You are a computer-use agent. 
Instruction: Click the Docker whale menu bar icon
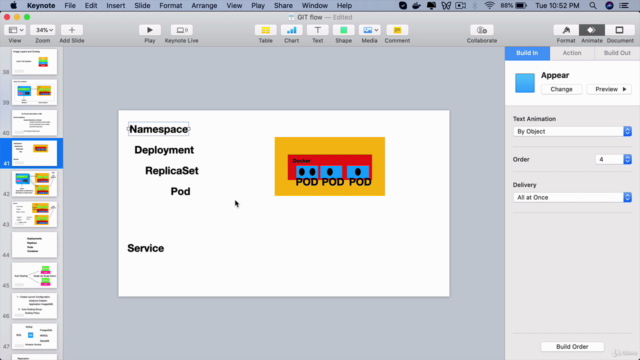[x=416, y=6]
